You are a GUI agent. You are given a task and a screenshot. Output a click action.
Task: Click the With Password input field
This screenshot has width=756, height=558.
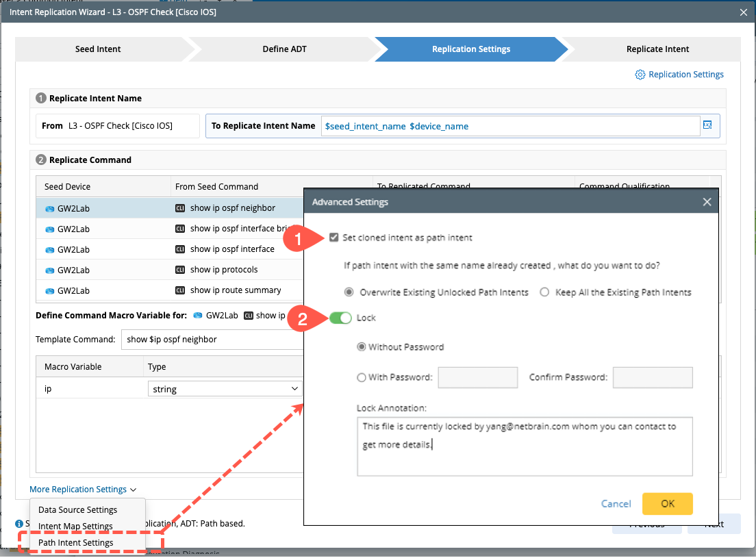[478, 377]
